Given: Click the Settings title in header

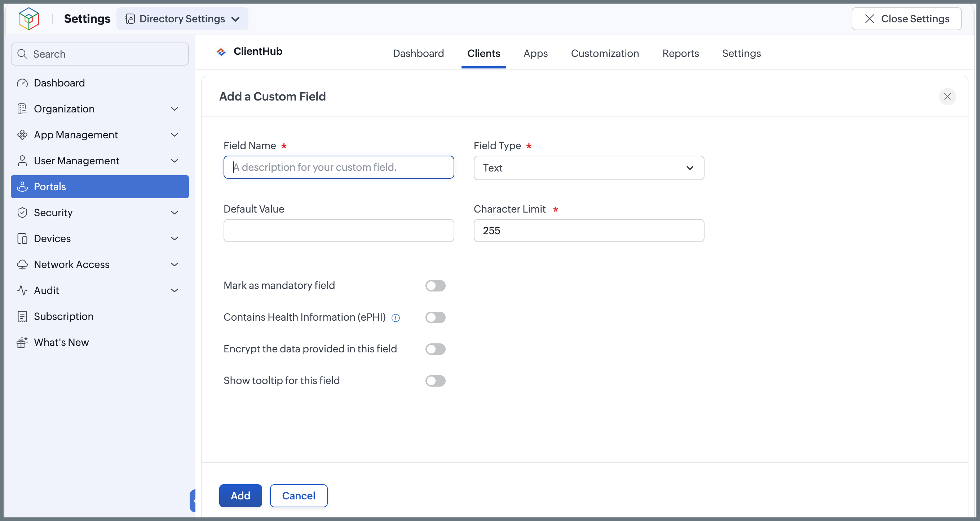Looking at the screenshot, I should pyautogui.click(x=87, y=19).
